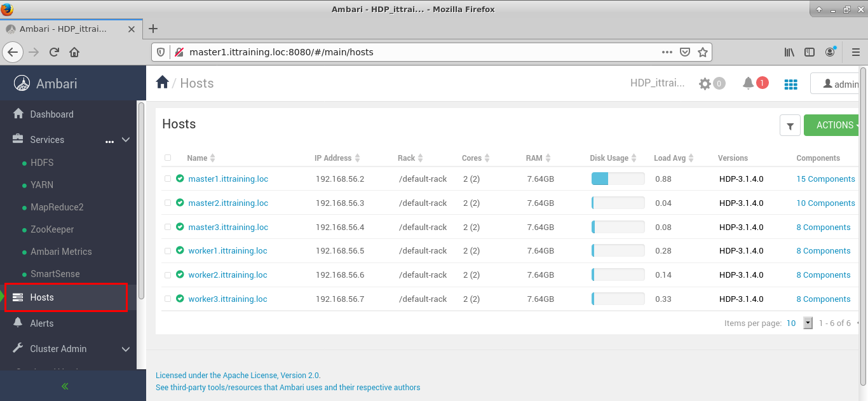868x401 pixels.
Task: View the 15 Components link for master1
Action: click(825, 179)
